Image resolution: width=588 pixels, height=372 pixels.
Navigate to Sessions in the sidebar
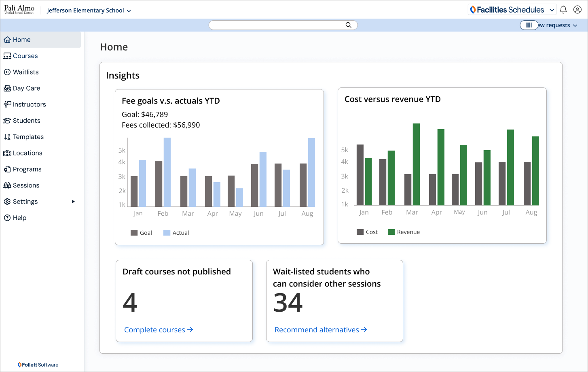pyautogui.click(x=26, y=185)
